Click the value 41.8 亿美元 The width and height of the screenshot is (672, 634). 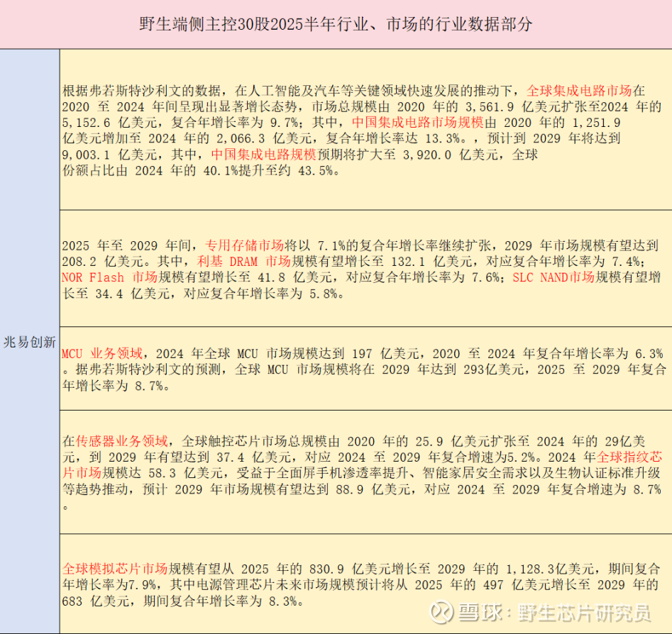coord(295,277)
